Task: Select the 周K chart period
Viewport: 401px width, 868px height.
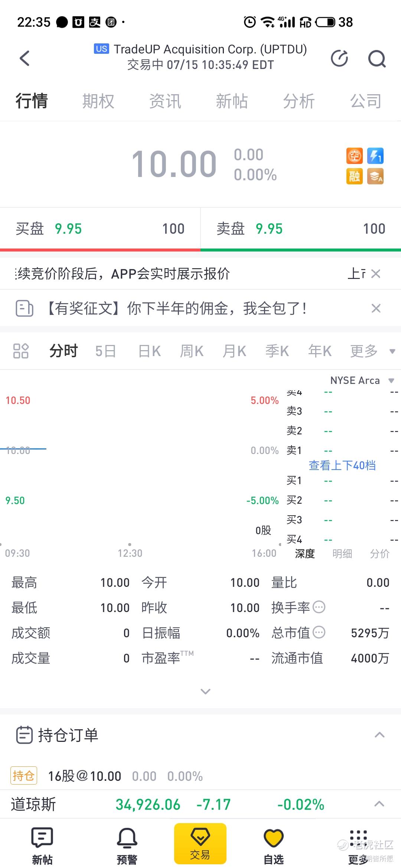Action: coord(192,351)
